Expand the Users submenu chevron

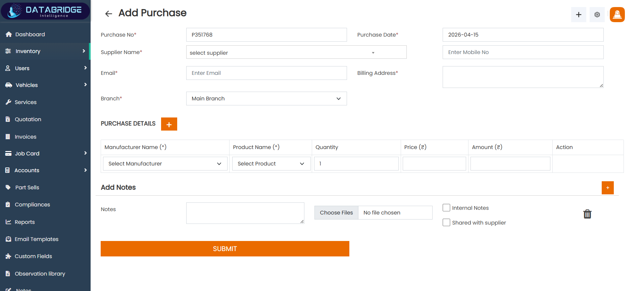point(85,68)
